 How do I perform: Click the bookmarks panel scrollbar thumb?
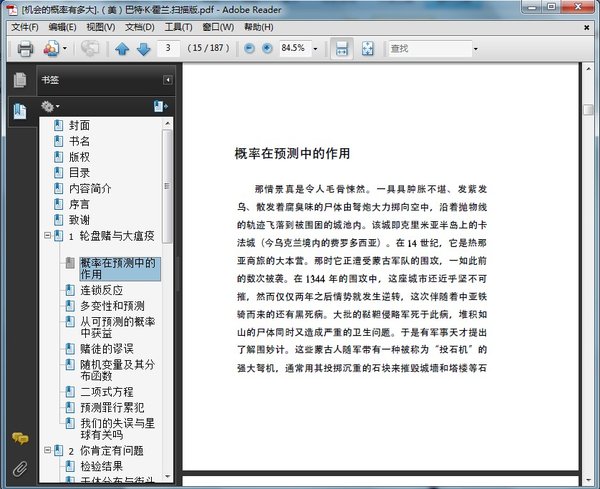click(167, 186)
